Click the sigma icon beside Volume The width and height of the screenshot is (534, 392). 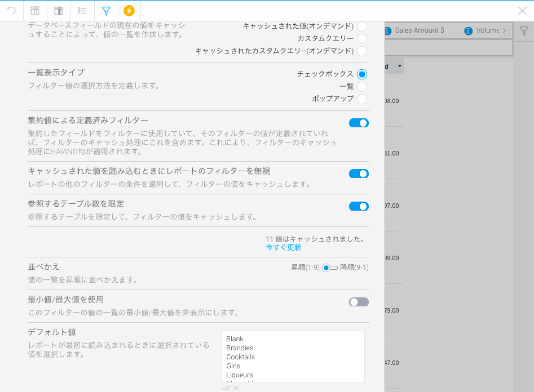pyautogui.click(x=468, y=30)
